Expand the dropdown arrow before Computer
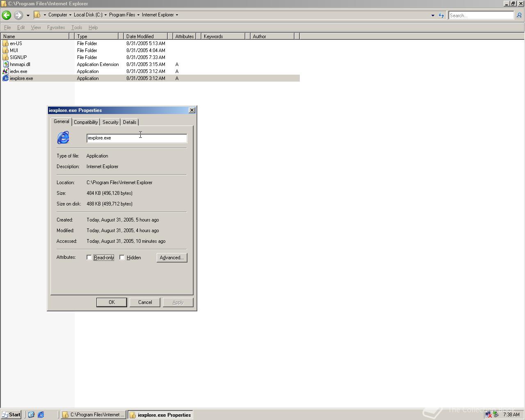The image size is (525, 420). pyautogui.click(x=45, y=15)
